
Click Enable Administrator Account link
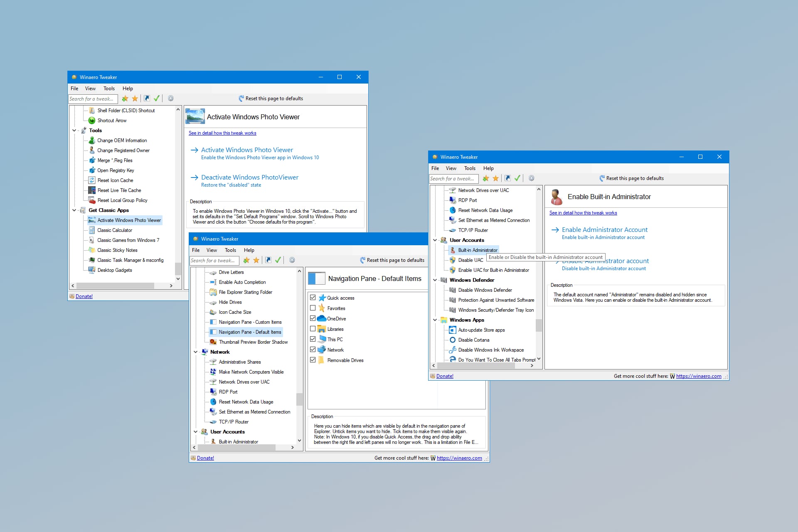click(604, 229)
